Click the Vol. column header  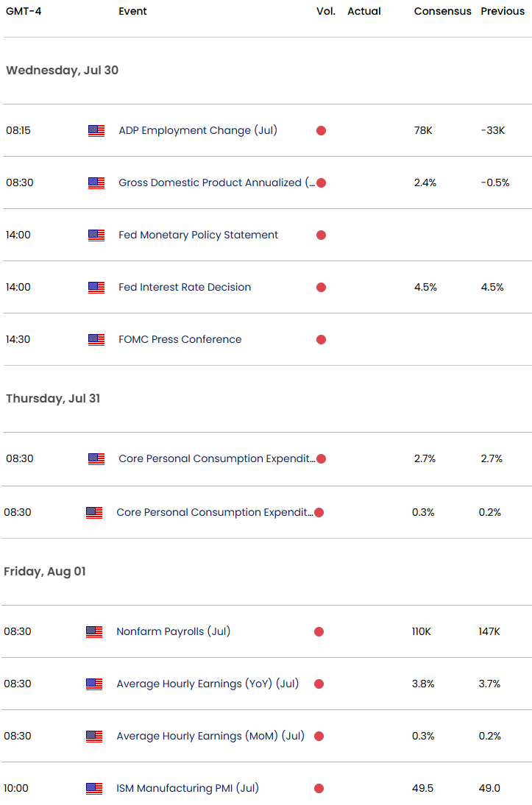point(326,12)
